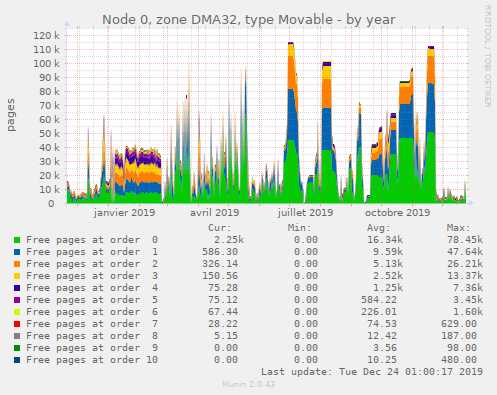Click the 'Last update' timestamp line

point(372,372)
